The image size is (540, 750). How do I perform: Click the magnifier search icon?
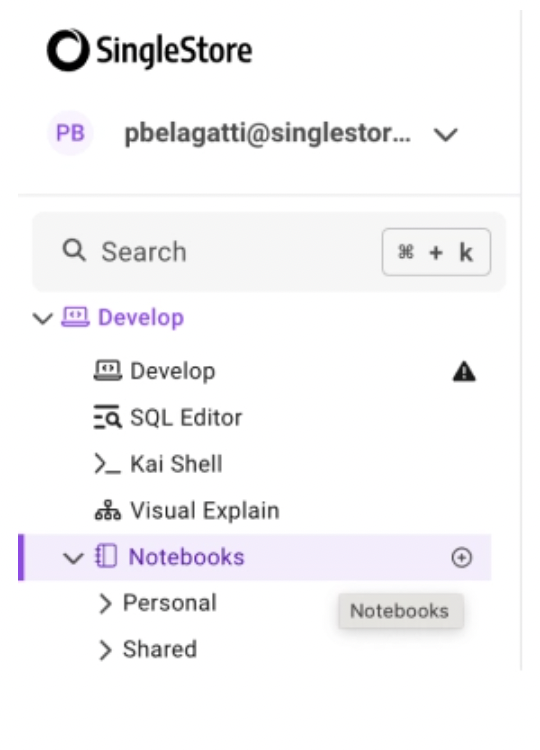[75, 251]
